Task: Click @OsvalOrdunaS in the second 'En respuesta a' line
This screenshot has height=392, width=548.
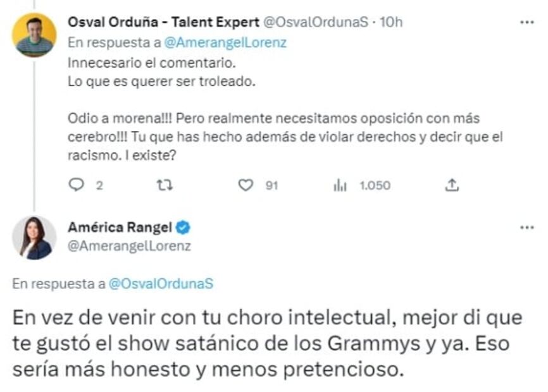Action: (161, 284)
